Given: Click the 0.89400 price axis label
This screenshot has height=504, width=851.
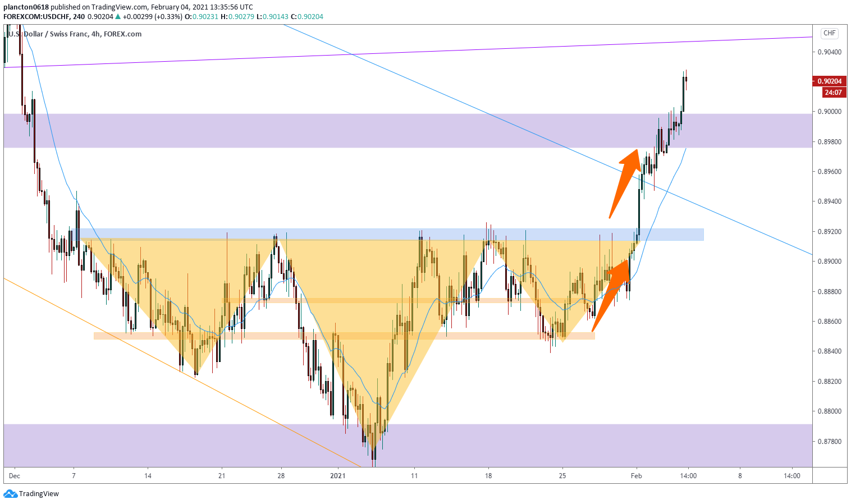Looking at the screenshot, I should (829, 201).
